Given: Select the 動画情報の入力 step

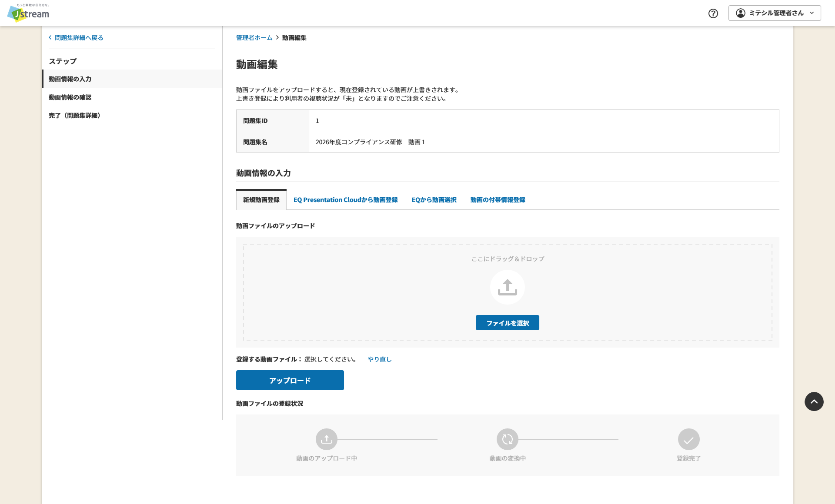Looking at the screenshot, I should tap(132, 79).
